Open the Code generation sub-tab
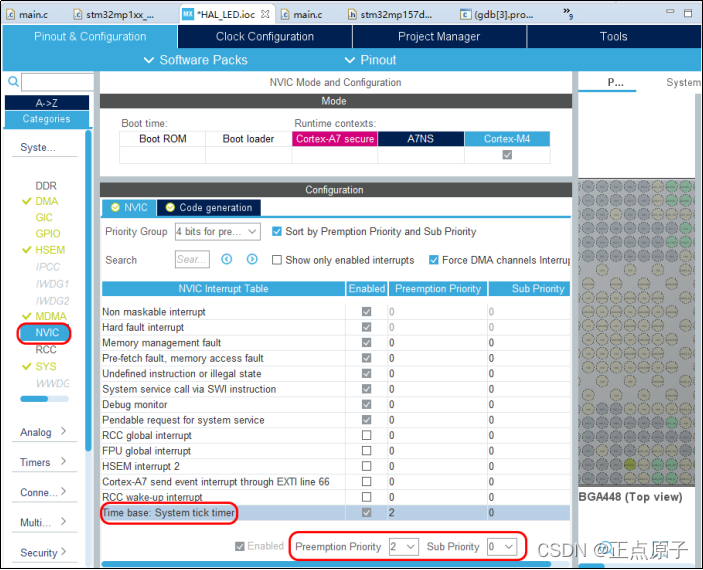703x570 pixels. click(x=209, y=208)
